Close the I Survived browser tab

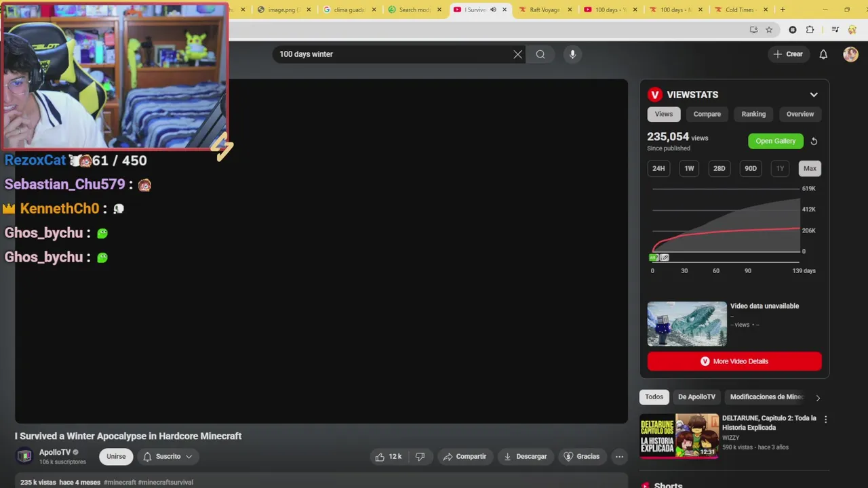click(x=505, y=9)
